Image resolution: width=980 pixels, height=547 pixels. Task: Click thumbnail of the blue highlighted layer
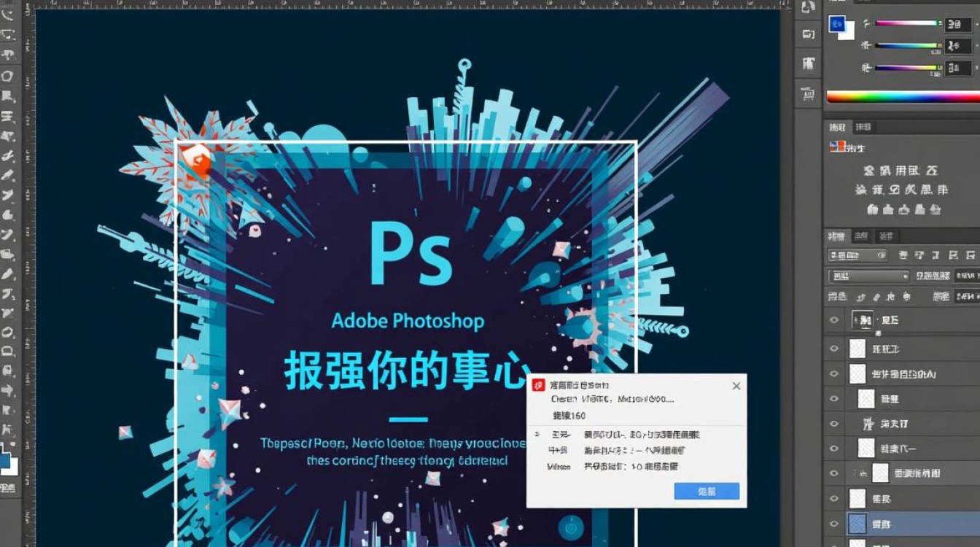coord(858,524)
